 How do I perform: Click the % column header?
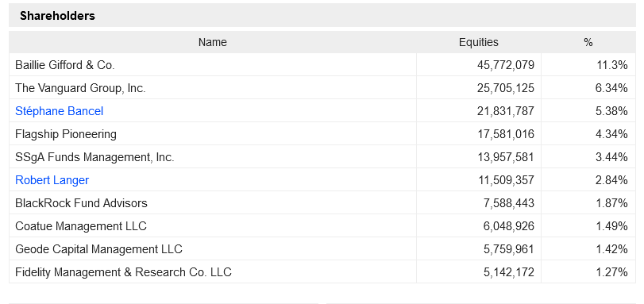[x=588, y=42]
